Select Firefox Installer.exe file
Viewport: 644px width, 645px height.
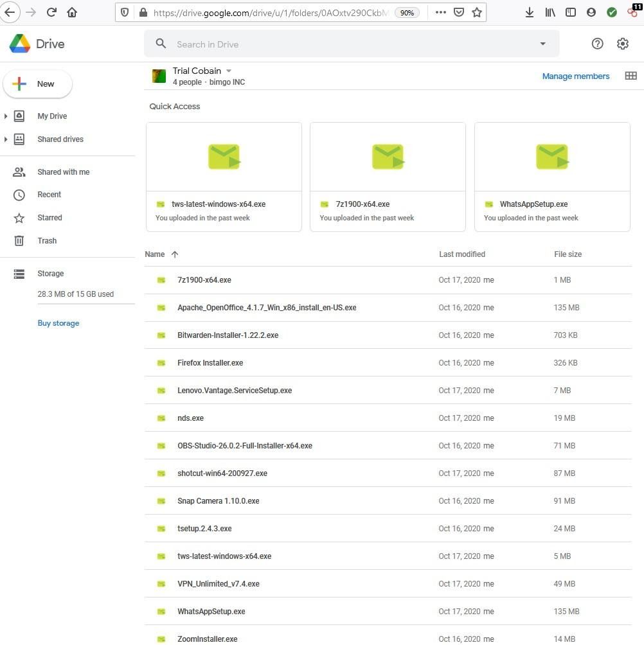[x=388, y=362]
